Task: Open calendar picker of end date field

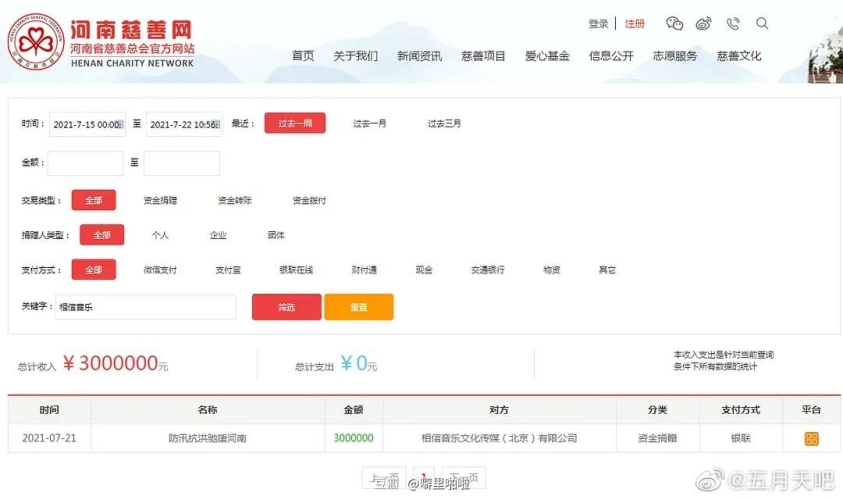Action: [216, 125]
